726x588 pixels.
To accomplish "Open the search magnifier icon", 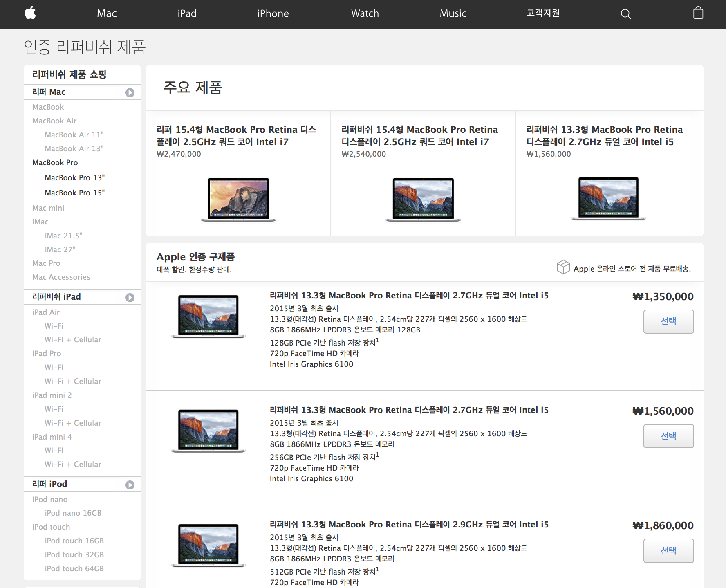I will pyautogui.click(x=625, y=14).
